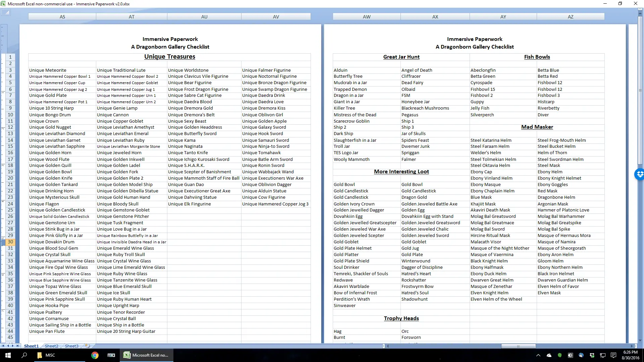
Task: Open the volume speaker tray icon
Action: coord(570,355)
